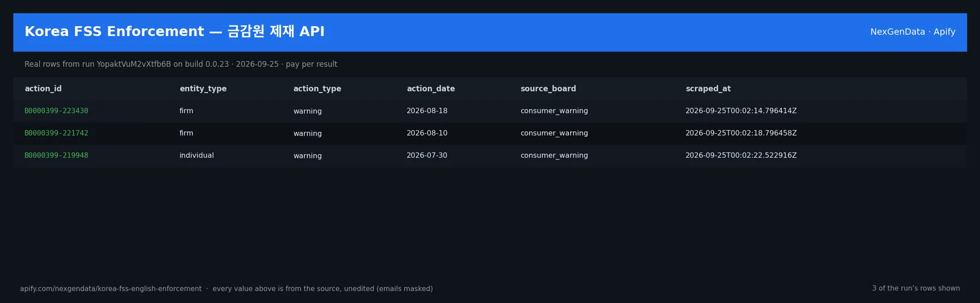Click the source_board column header

click(x=548, y=88)
